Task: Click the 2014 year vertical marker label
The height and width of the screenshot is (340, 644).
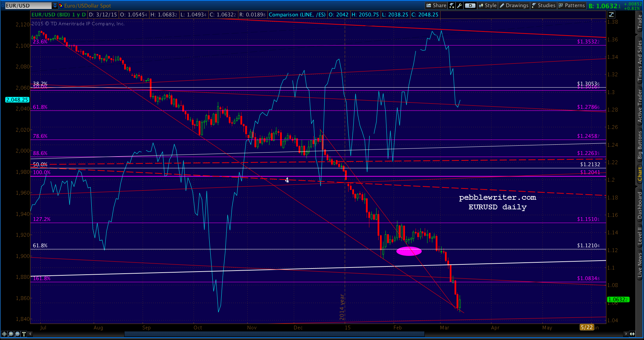Action: pos(342,307)
